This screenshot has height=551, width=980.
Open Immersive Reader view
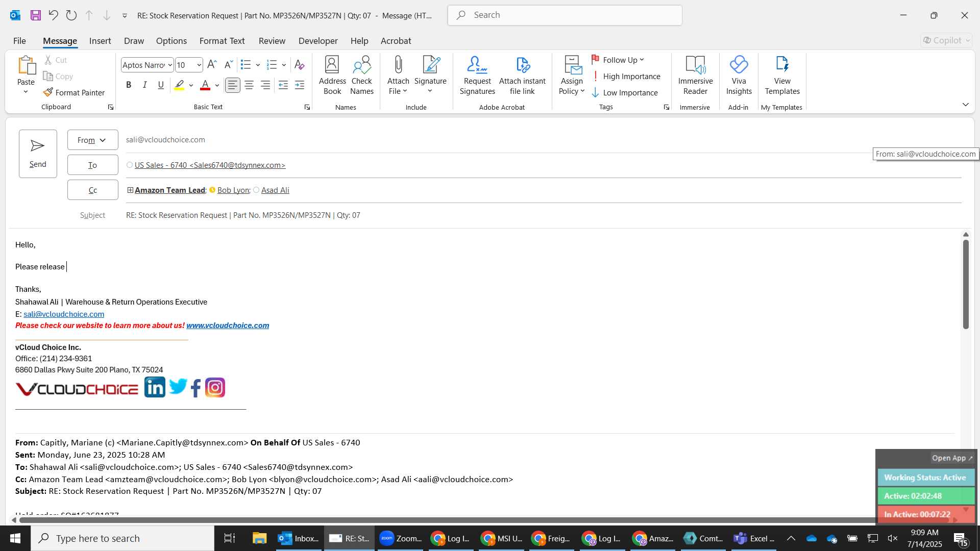point(695,76)
